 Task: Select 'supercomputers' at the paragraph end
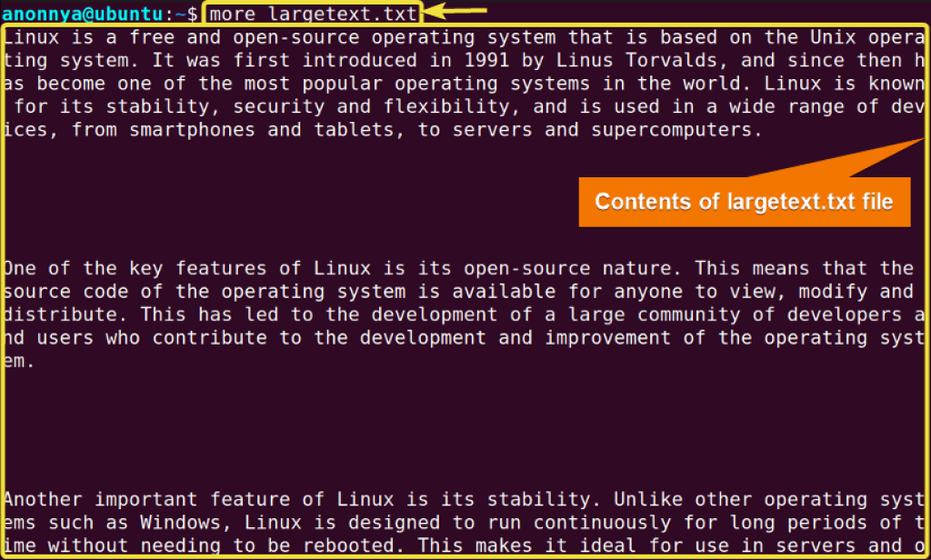point(673,129)
